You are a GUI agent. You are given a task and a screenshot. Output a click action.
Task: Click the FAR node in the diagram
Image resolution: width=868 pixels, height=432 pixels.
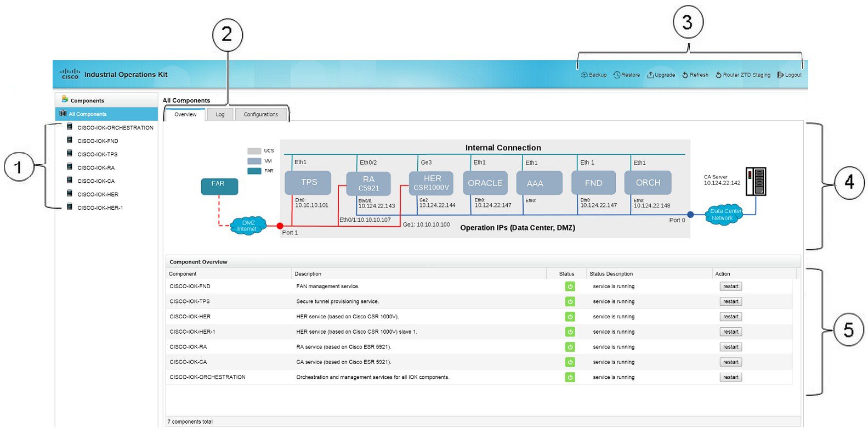point(219,187)
